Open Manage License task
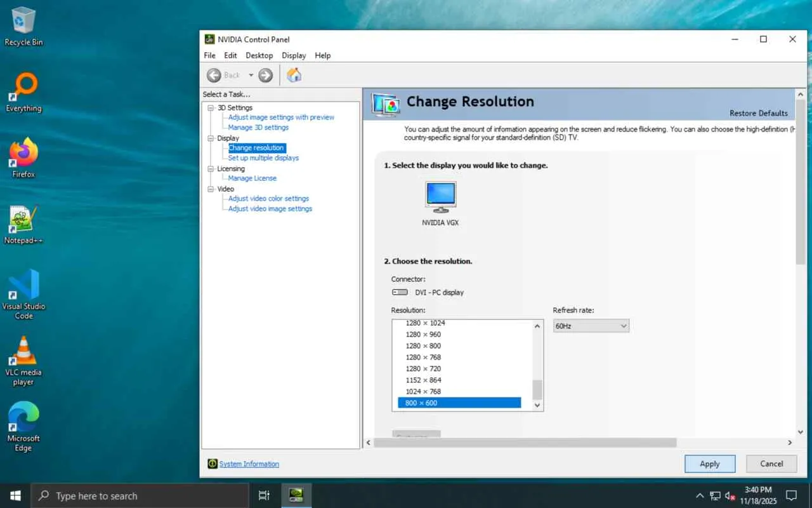 coord(252,178)
